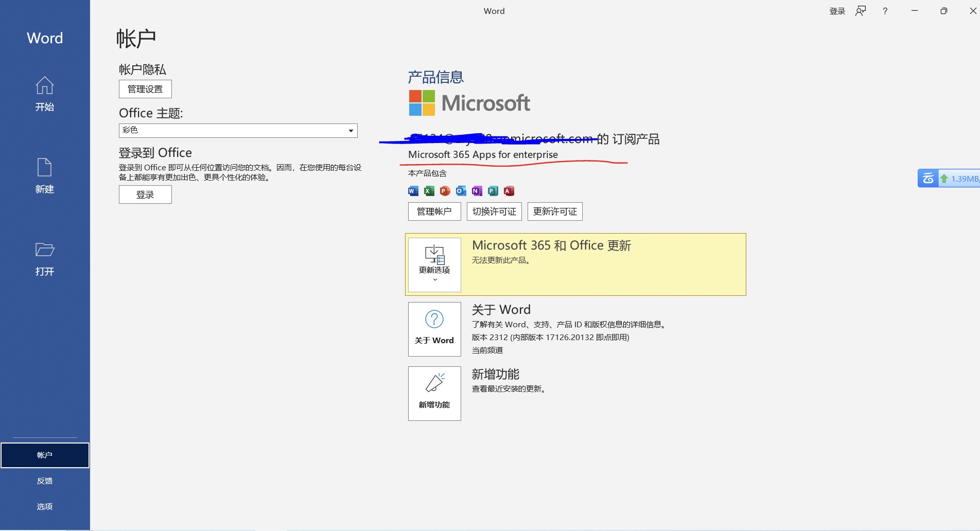Viewport: 980px width, 531px height.
Task: Click the help question mark icon
Action: [x=885, y=11]
